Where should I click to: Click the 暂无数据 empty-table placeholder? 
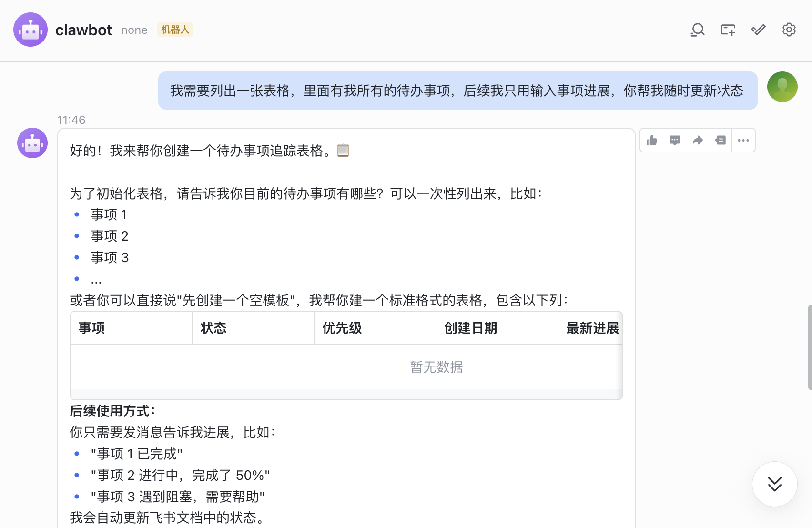[436, 367]
